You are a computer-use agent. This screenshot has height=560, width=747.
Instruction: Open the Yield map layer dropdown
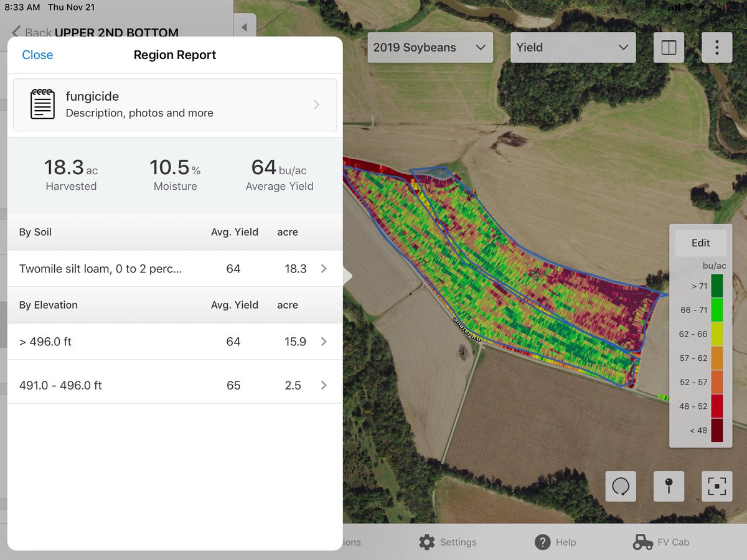(572, 47)
